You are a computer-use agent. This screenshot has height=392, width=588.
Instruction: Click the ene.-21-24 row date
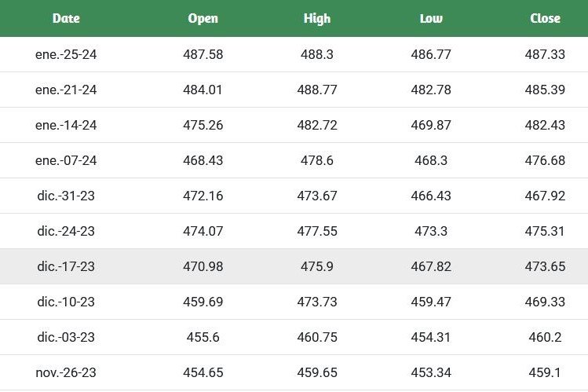(66, 90)
